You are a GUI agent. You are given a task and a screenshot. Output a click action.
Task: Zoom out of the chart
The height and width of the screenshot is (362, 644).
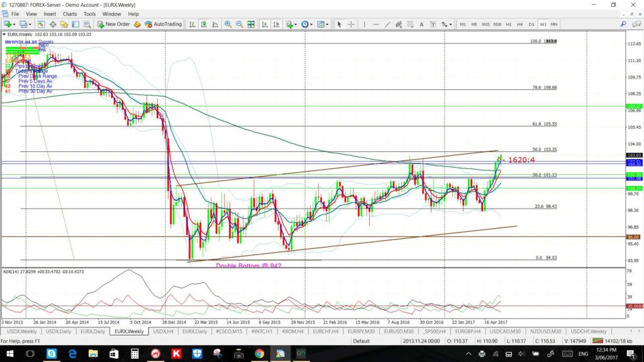click(x=240, y=25)
